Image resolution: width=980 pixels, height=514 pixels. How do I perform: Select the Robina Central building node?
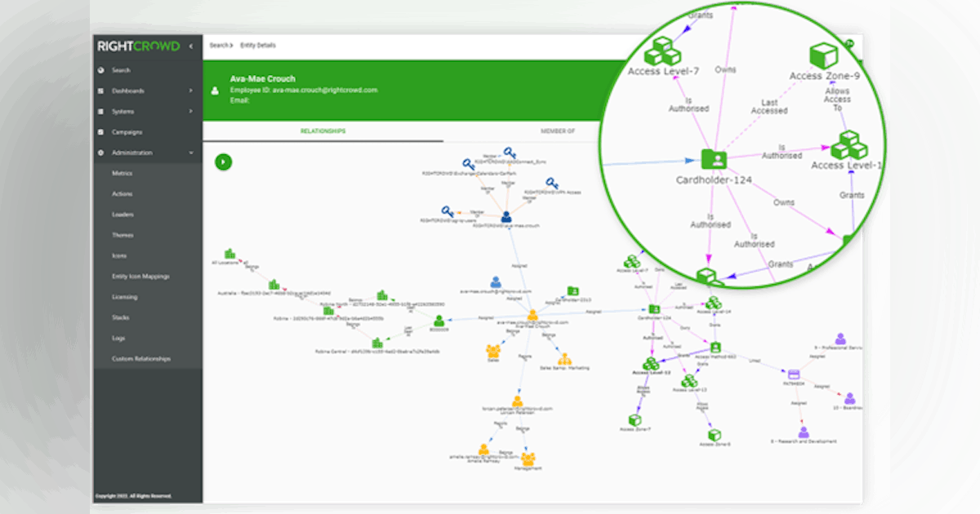[377, 343]
